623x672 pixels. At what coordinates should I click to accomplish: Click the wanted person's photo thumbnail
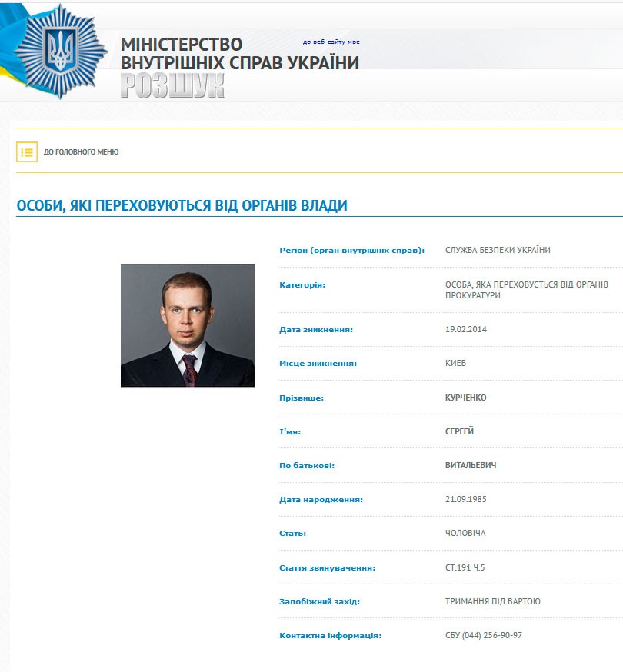pos(187,325)
